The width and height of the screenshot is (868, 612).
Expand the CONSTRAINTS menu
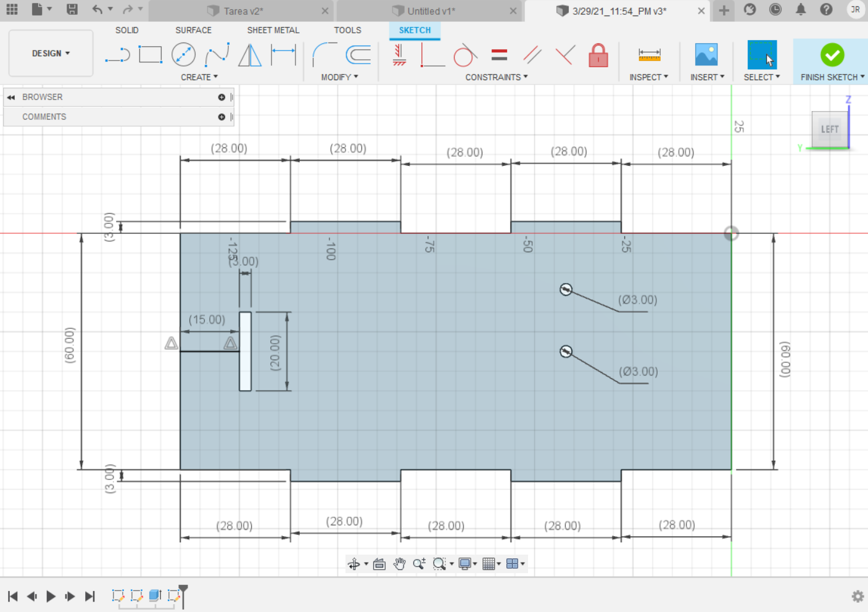[x=497, y=77]
